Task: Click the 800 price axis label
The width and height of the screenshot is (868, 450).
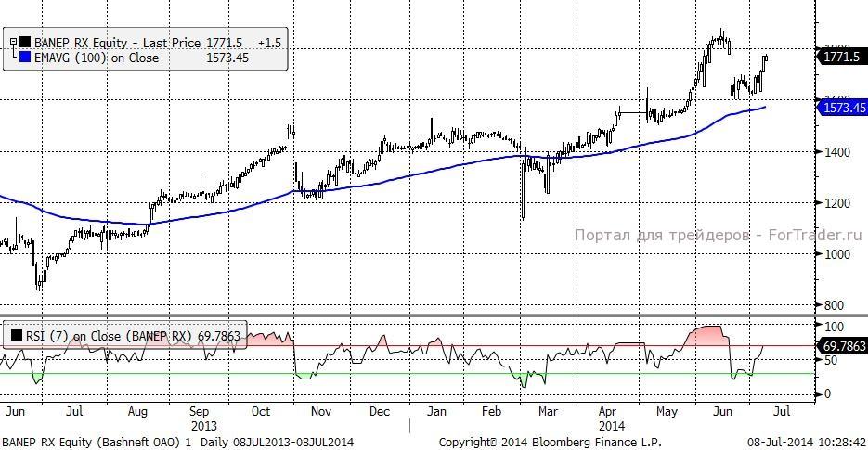Action: (x=834, y=305)
